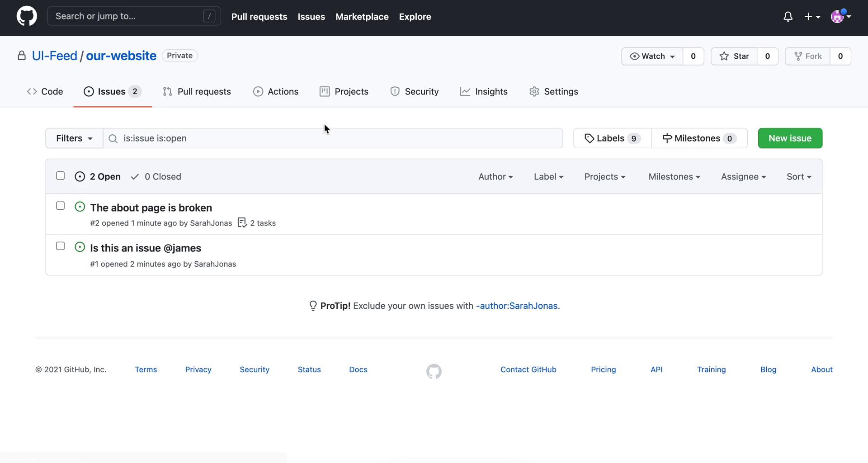
Task: Open the Terms footer link
Action: (x=146, y=369)
